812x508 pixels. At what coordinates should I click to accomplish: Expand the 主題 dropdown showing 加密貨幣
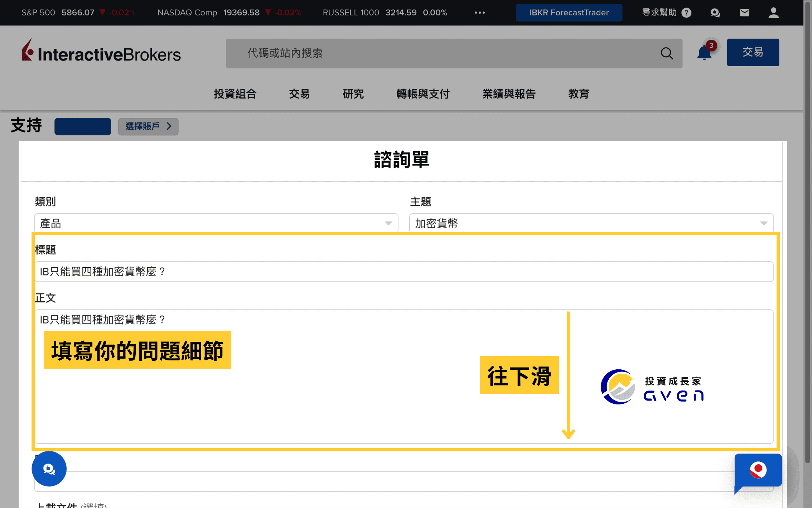coord(591,223)
